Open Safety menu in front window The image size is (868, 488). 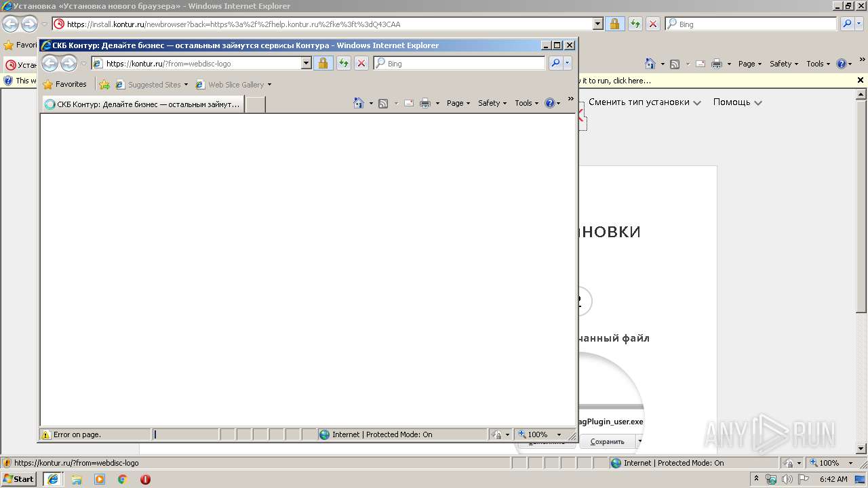coord(492,103)
